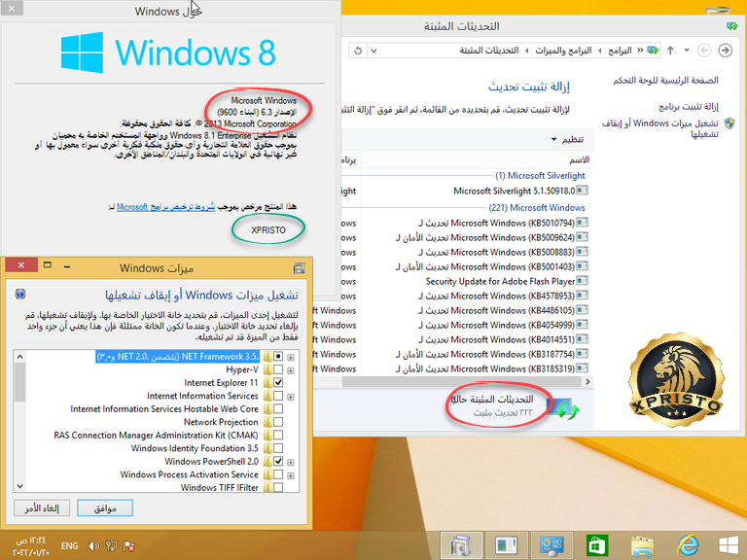Viewport: 747px width, 560px height.
Task: Check the Internet Information Services checkbox
Action: point(278,396)
